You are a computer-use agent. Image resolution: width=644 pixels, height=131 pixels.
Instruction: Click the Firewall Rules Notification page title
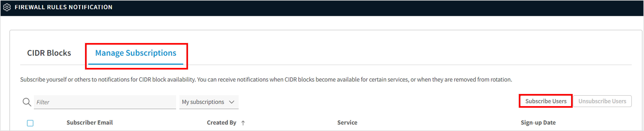point(64,7)
